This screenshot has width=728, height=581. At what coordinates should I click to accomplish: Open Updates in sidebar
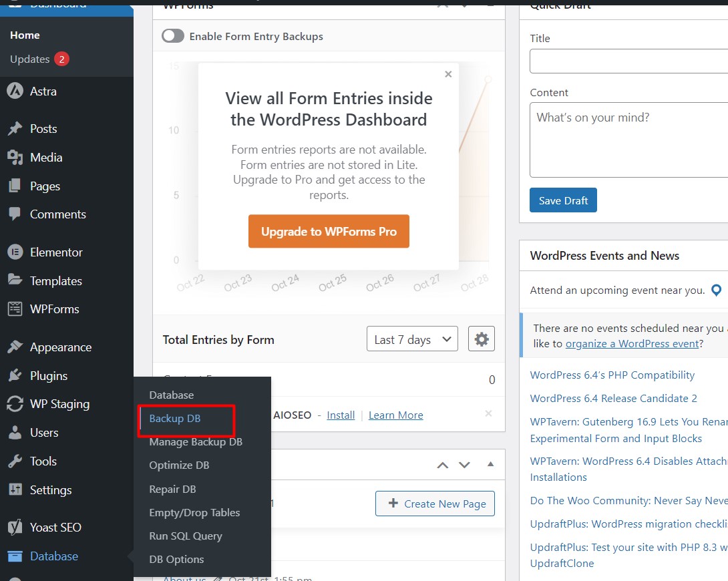click(29, 59)
